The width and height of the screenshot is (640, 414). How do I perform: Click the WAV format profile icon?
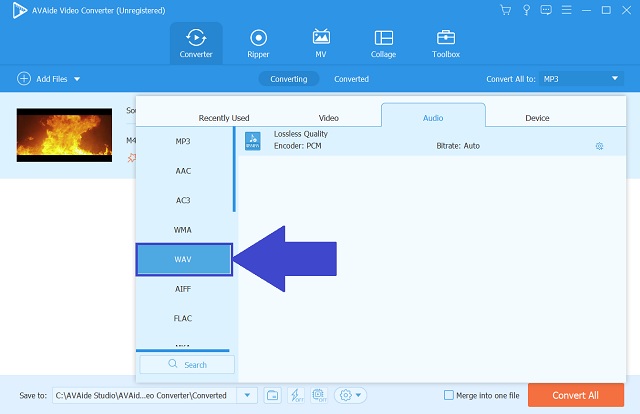point(253,141)
